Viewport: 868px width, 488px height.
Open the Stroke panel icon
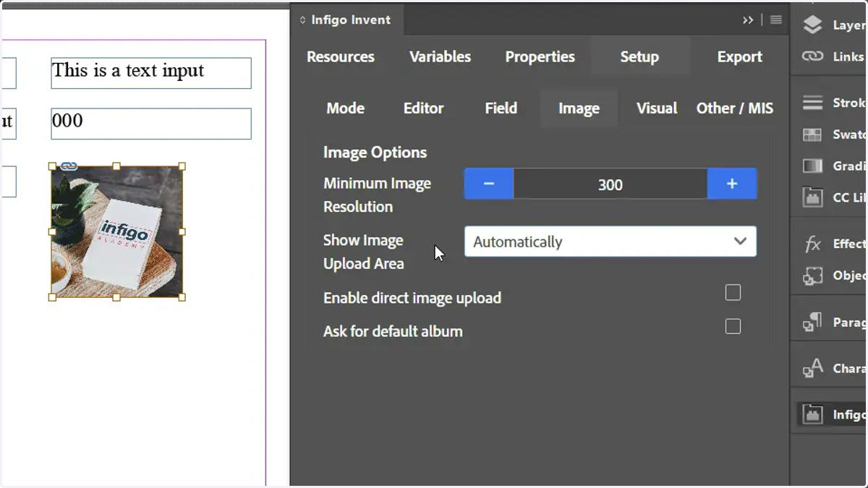point(813,103)
